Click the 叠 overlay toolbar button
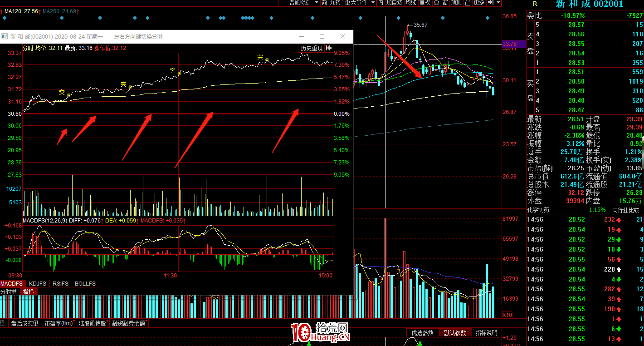 (x=436, y=3)
